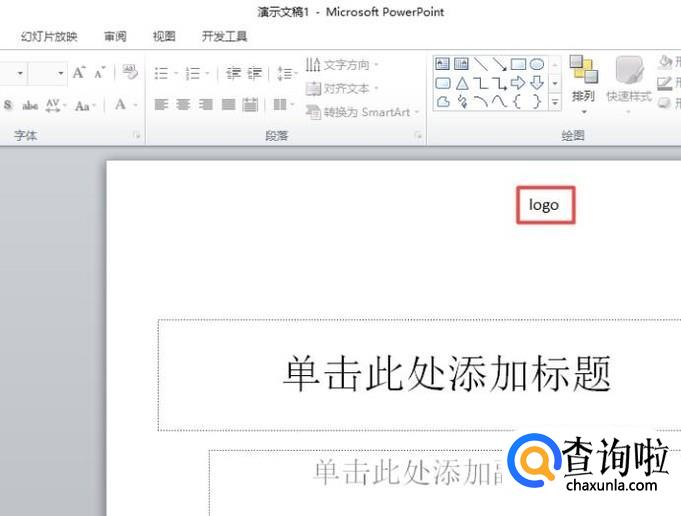Increase the list indent level

255,73
